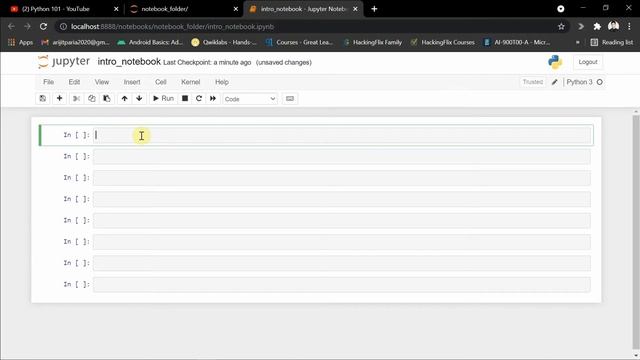Viewport: 640px width, 360px height.
Task: Open the Gmail bookmark
Action: pyautogui.click(x=76, y=42)
